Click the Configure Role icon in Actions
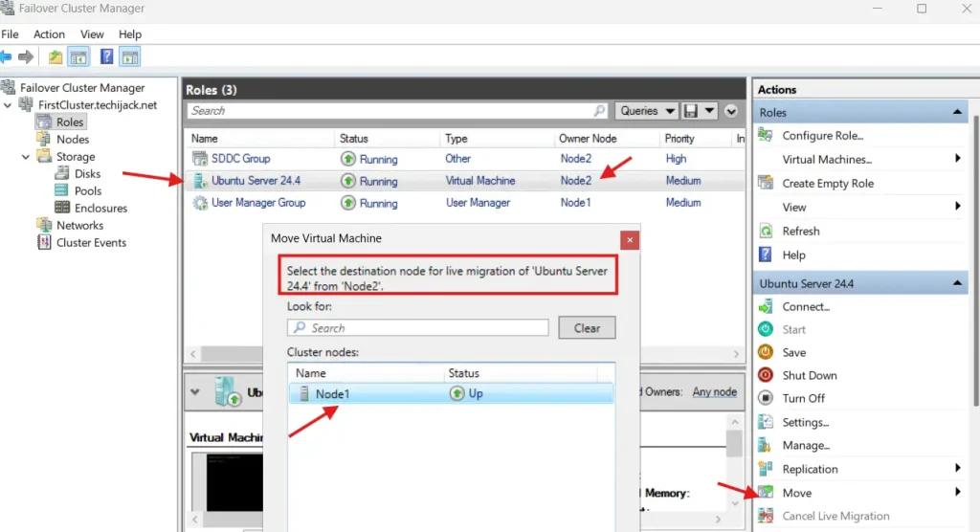Viewport: 980px width, 532px height. pyautogui.click(x=766, y=135)
